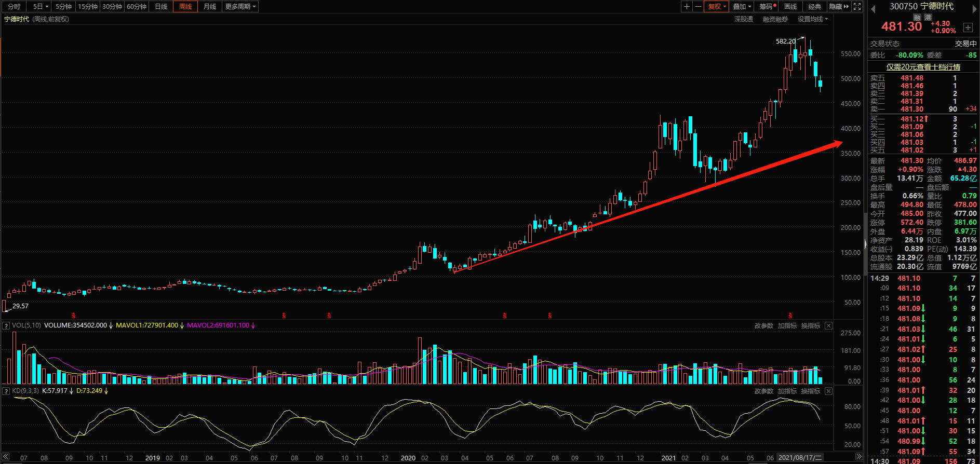Viewport: 980px width, 464px height.
Task: Switch to 日线 daily chart tab
Action: pos(161,7)
